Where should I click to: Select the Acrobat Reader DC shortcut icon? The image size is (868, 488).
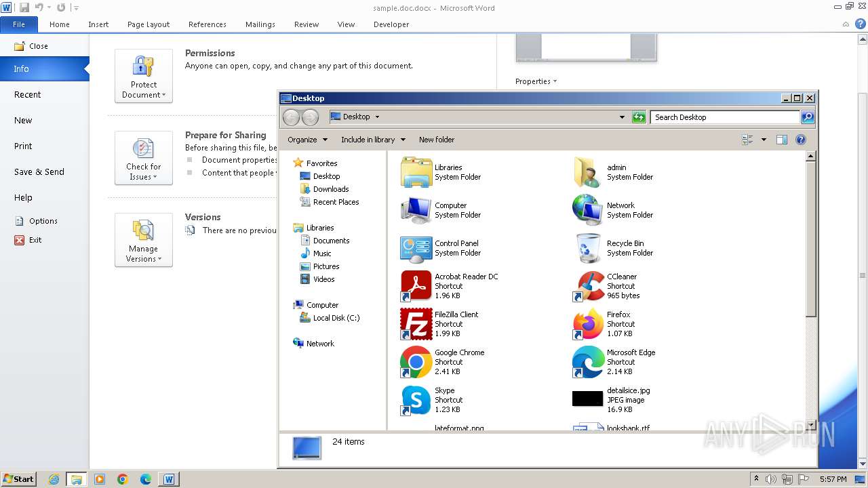pos(416,286)
